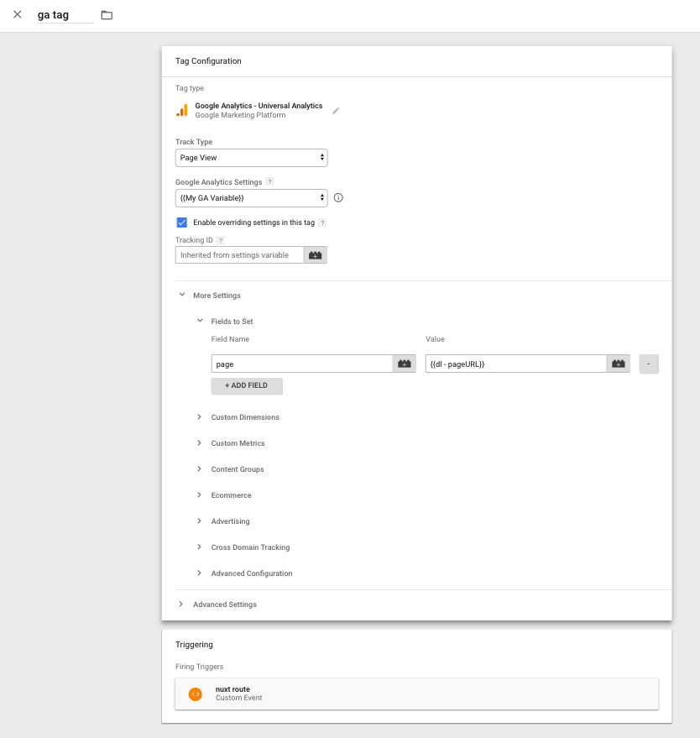Remove the page field row

tap(649, 364)
